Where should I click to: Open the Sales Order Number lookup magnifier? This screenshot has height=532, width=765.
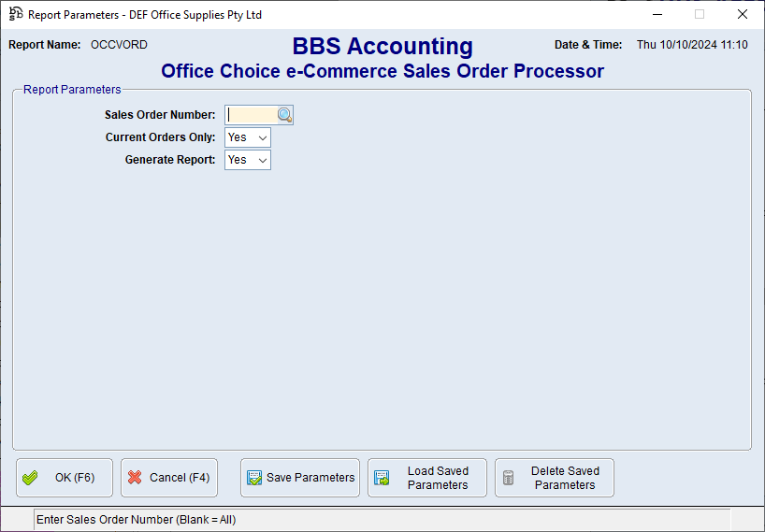285,115
